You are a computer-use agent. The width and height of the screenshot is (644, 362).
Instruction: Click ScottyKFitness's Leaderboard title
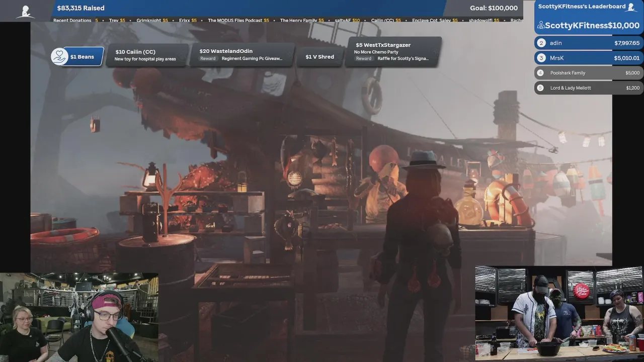click(582, 7)
